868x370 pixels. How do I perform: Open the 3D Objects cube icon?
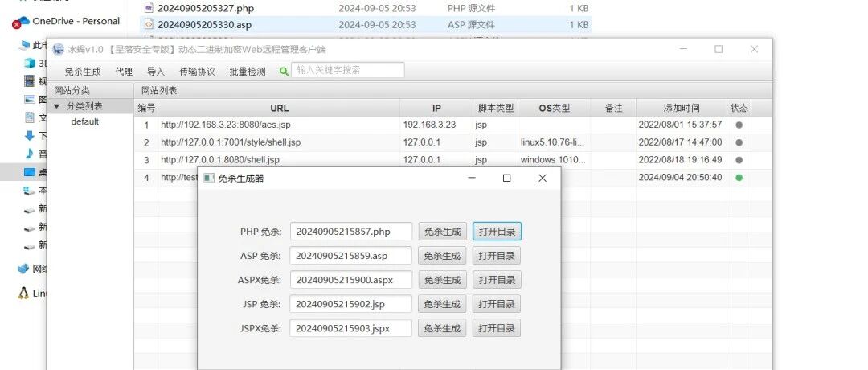pos(30,64)
